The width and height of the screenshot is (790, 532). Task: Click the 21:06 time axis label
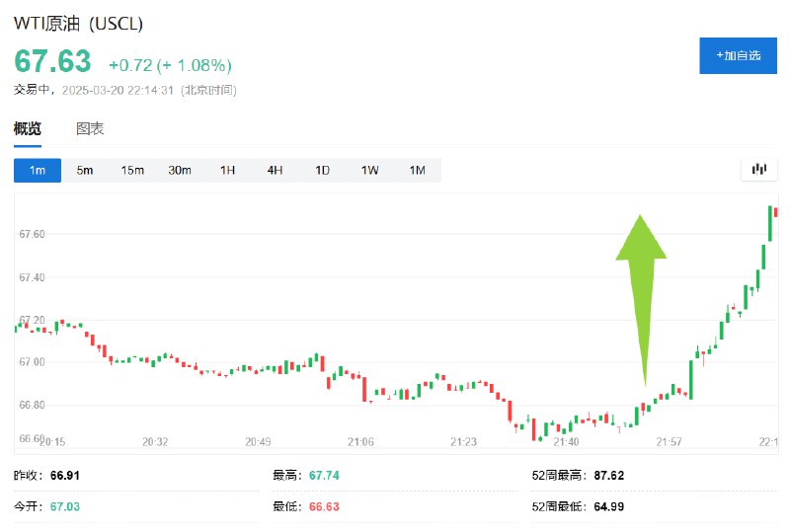click(360, 442)
